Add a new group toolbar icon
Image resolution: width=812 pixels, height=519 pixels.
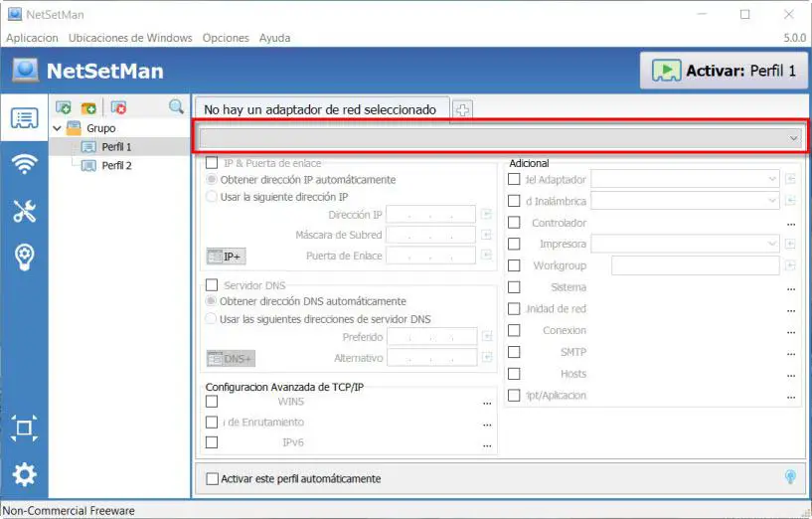pos(88,107)
